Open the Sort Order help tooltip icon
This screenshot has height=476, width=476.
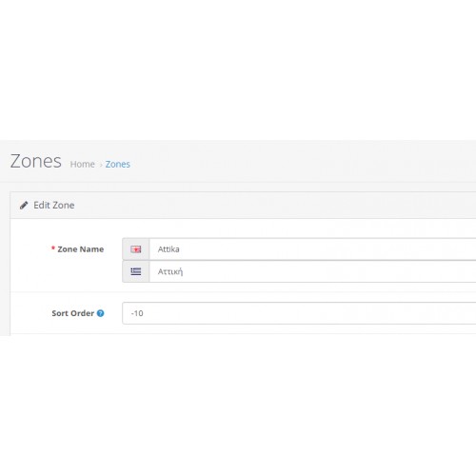pos(100,313)
